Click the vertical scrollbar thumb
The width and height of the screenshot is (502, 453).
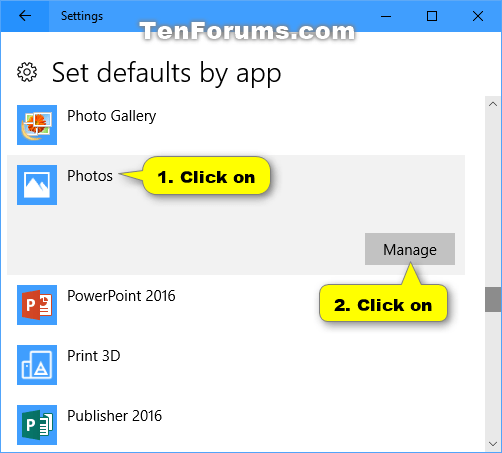493,299
